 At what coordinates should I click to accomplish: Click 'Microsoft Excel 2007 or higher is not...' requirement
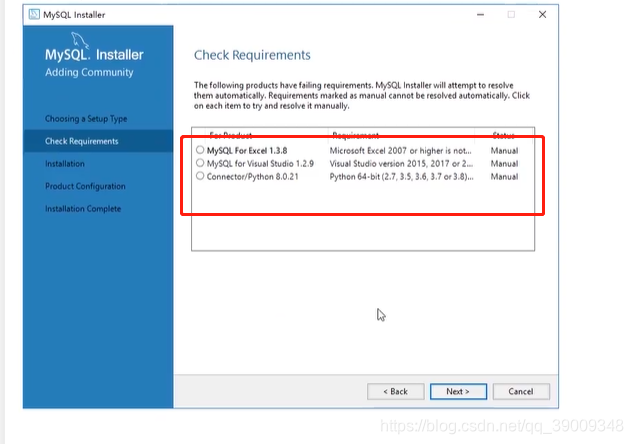pyautogui.click(x=400, y=151)
